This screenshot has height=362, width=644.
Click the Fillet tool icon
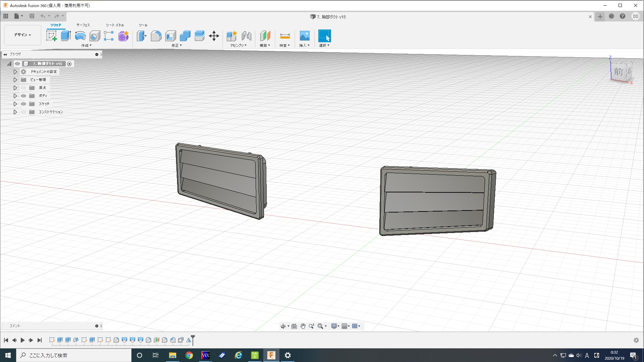156,36
